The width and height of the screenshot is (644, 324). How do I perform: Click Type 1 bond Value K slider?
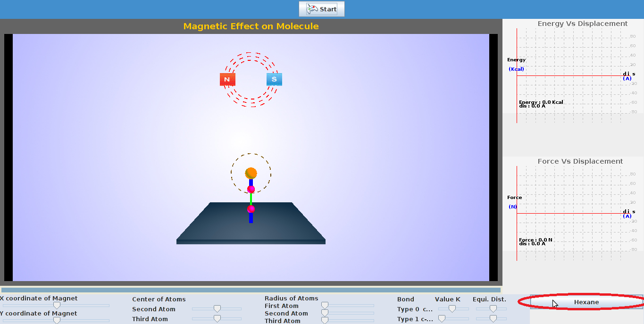[x=442, y=319]
